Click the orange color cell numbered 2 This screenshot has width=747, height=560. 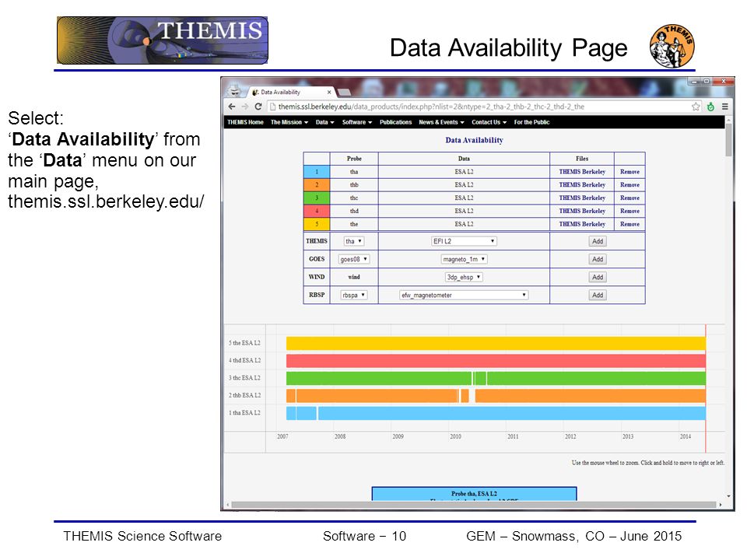(317, 185)
